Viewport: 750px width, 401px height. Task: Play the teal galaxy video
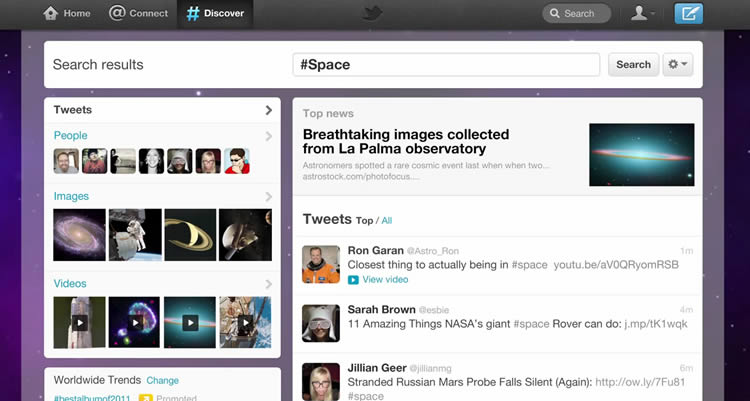click(190, 323)
